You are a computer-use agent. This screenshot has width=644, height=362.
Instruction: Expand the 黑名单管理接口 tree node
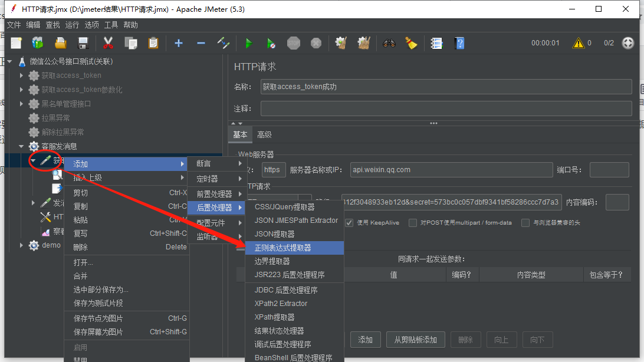(21, 104)
